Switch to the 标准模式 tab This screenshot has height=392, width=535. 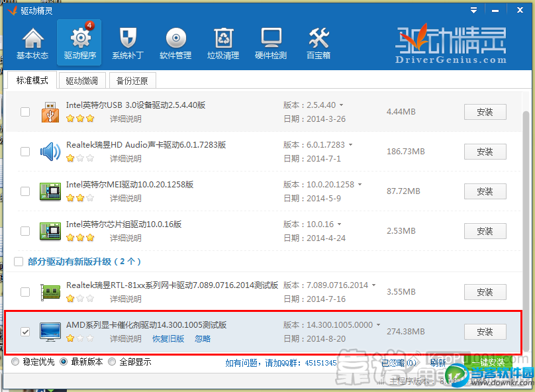point(32,80)
